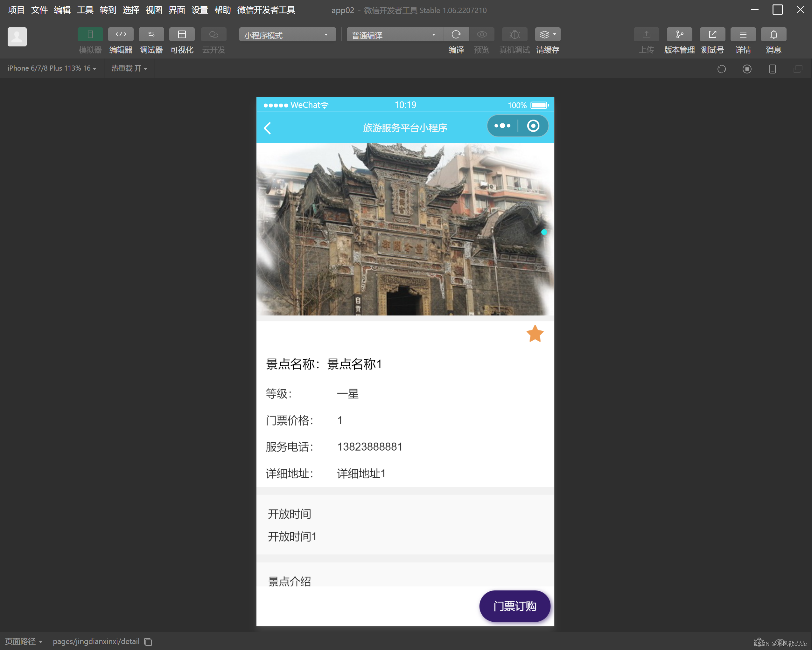The image size is (812, 650).
Task: Generate preview QR via 预览 eye icon
Action: [482, 34]
